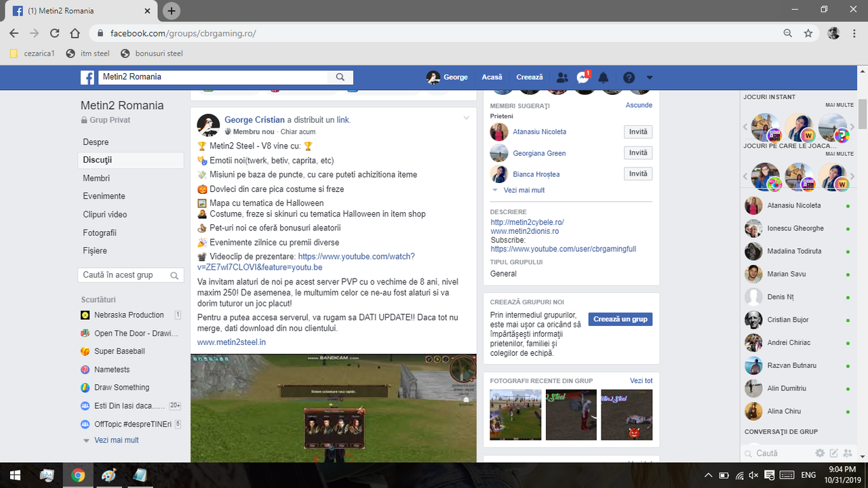Invite Georgiana Green to the group

(638, 153)
